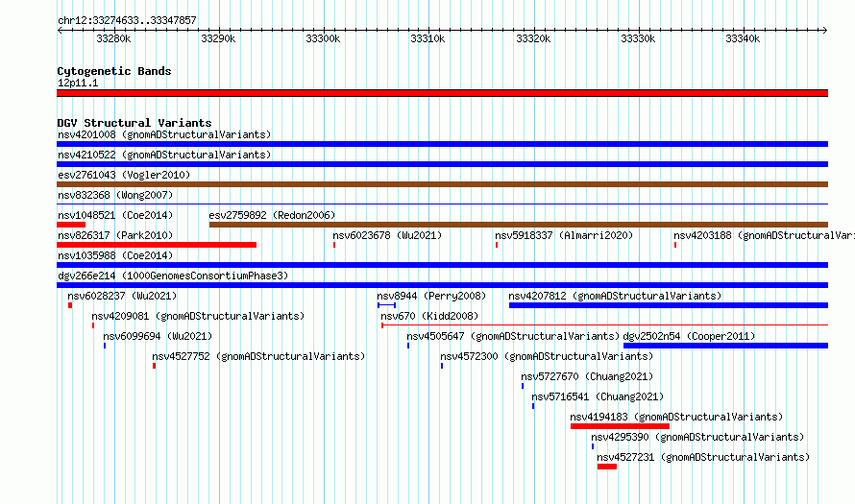
Task: Select the red marker under nsv4527752
Action: (x=155, y=366)
